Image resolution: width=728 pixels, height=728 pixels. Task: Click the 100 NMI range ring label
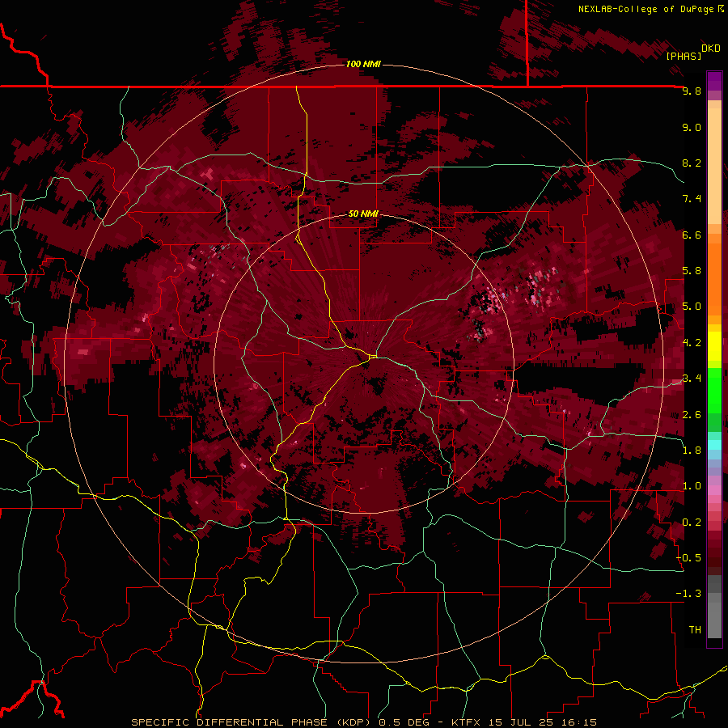tap(363, 64)
